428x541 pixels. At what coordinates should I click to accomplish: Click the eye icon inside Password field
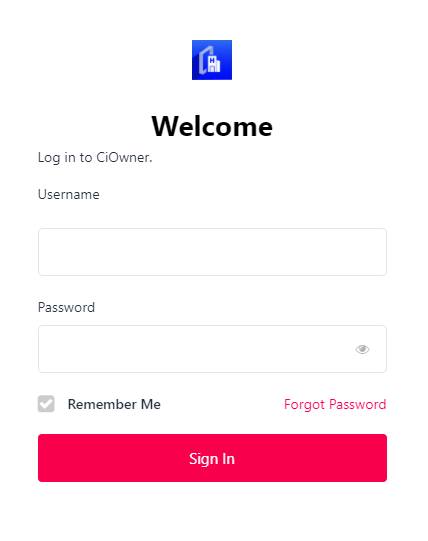coord(362,349)
